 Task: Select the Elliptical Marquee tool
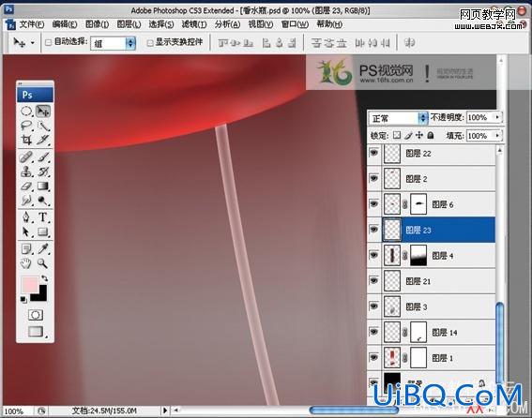click(x=26, y=111)
